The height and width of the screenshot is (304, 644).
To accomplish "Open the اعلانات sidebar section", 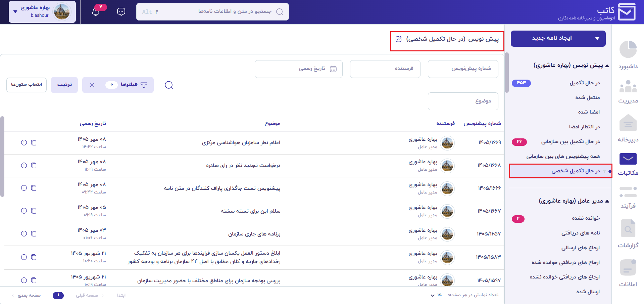I will (x=628, y=273).
